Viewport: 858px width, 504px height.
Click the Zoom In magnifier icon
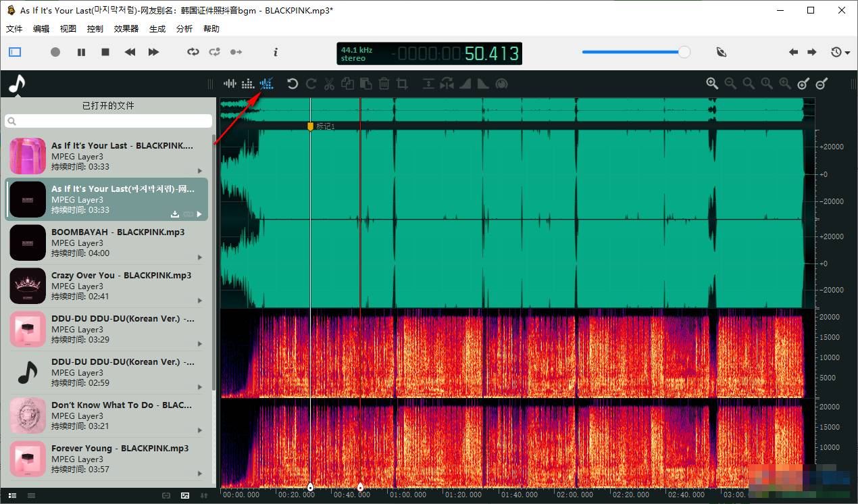click(x=712, y=83)
